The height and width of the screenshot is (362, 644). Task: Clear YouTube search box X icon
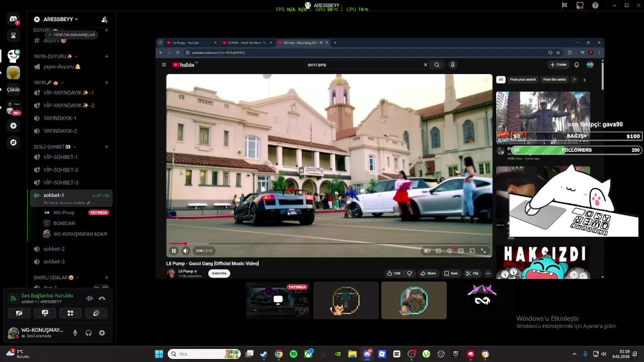(425, 64)
